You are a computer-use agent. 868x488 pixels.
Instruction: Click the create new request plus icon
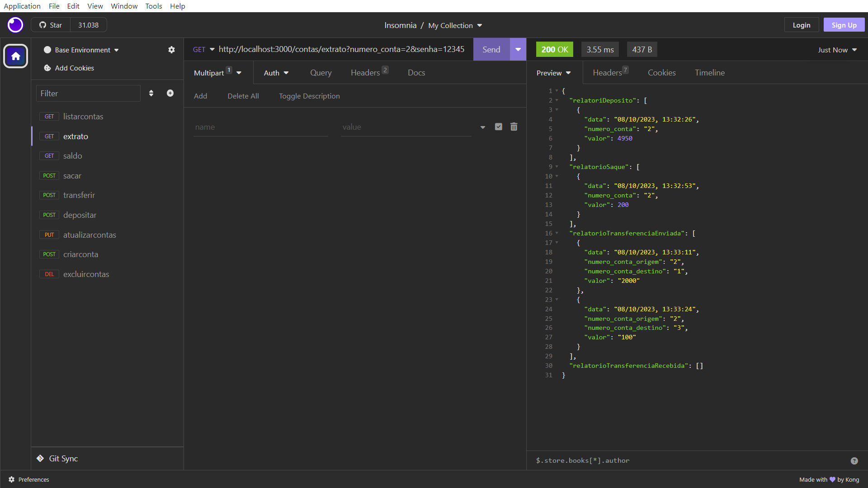coord(170,93)
